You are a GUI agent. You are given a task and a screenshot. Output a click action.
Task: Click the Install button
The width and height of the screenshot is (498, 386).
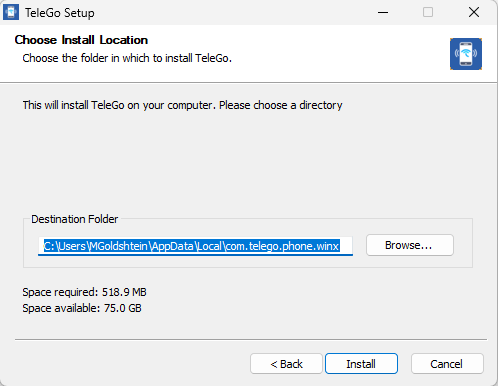(361, 364)
